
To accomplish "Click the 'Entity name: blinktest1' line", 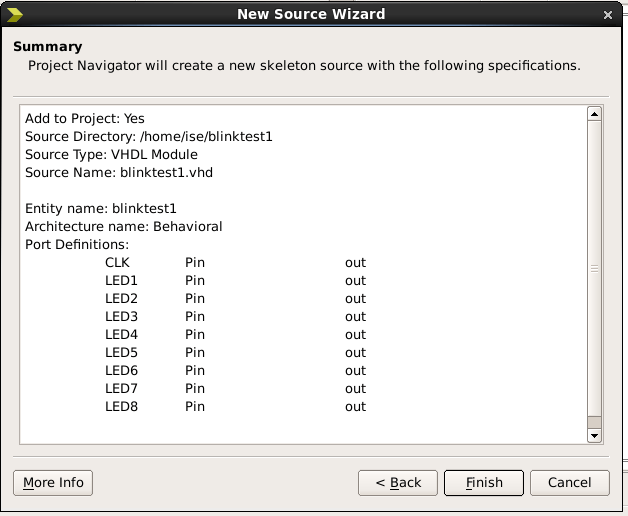I will click(x=100, y=209).
